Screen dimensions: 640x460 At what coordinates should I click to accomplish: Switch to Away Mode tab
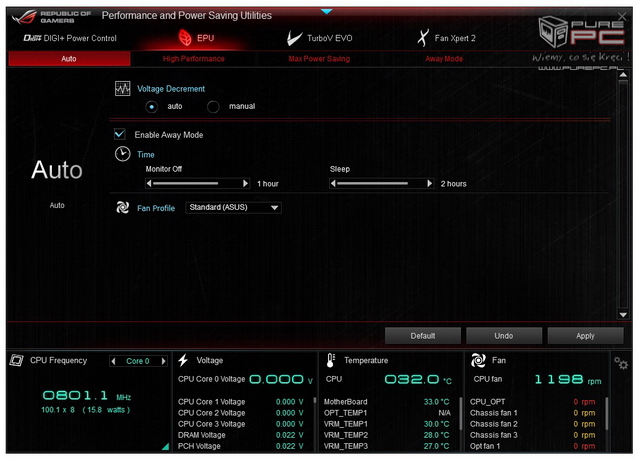tap(444, 59)
